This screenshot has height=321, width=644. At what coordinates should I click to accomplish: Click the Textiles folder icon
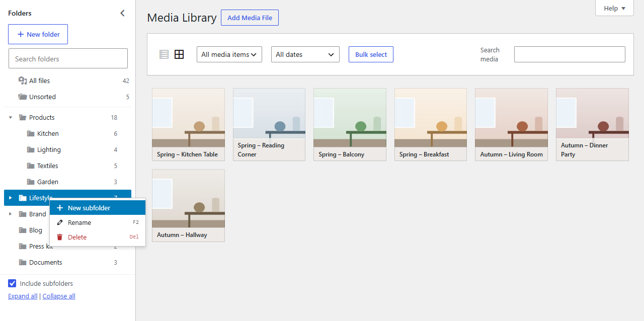click(x=31, y=166)
